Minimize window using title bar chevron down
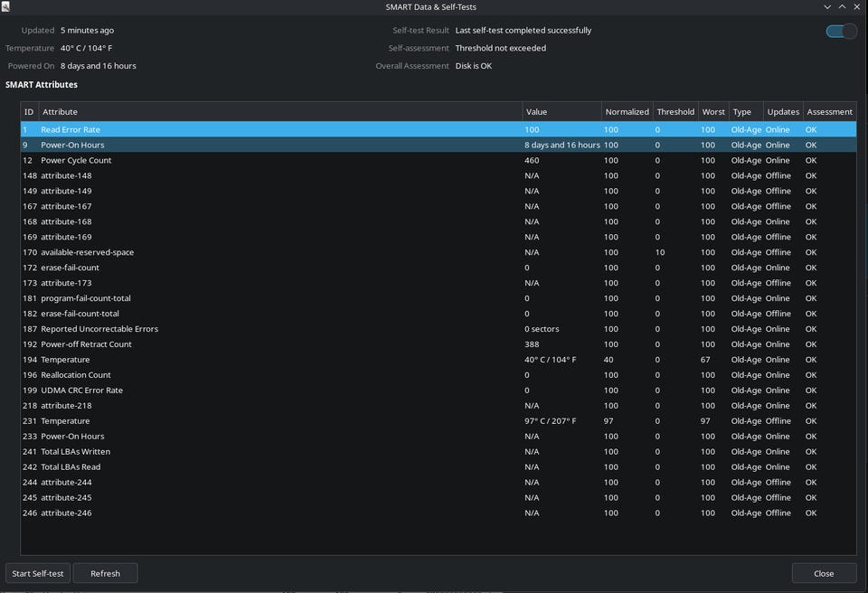 pyautogui.click(x=827, y=6)
